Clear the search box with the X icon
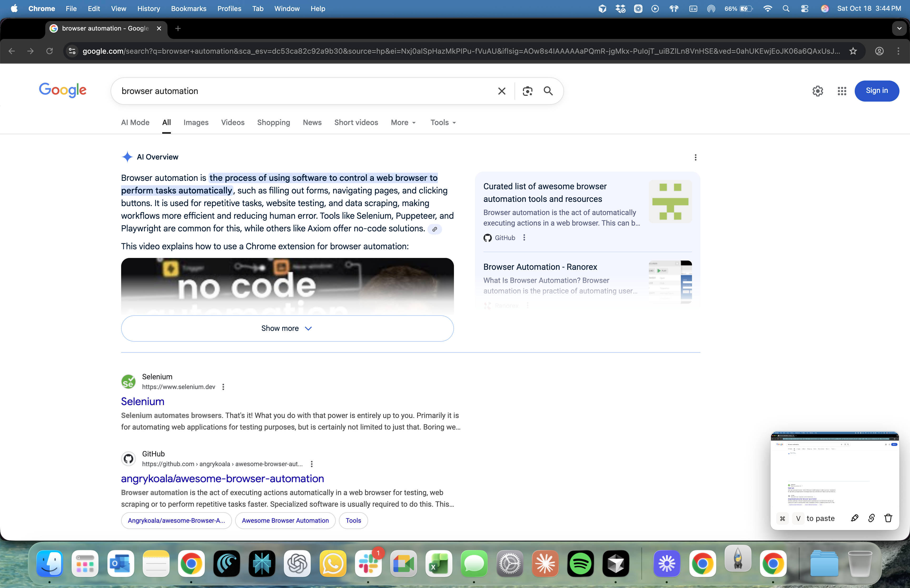 click(x=501, y=91)
